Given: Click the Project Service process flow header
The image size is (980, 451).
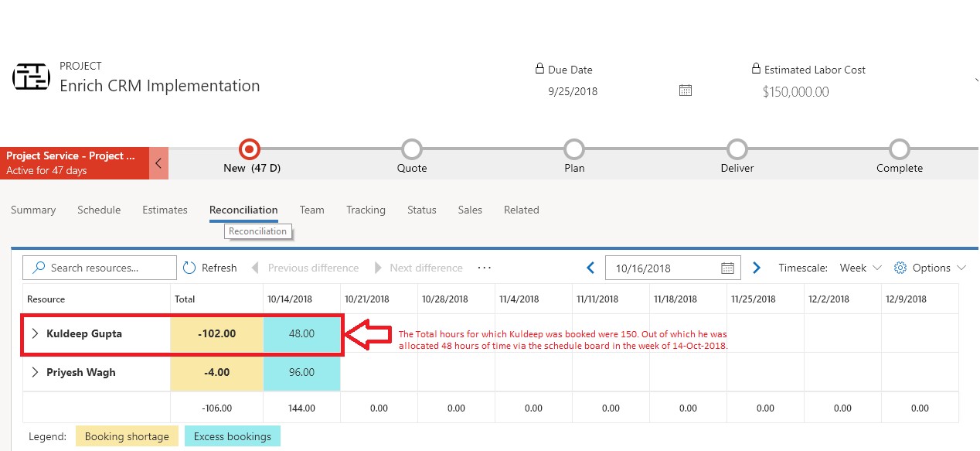Looking at the screenshot, I should pos(74,163).
